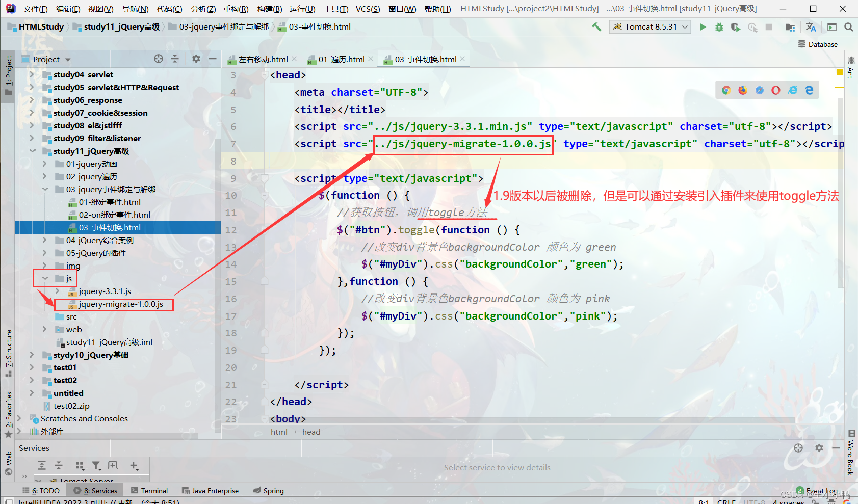Switch to the 01-遍历.html editor tab
858x504 pixels.
point(341,59)
